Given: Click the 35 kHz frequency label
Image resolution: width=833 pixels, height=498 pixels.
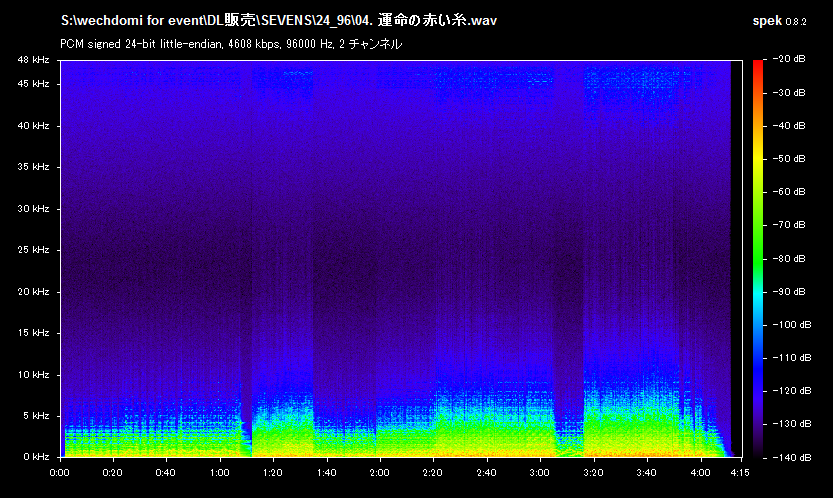Looking at the screenshot, I should (x=33, y=167).
